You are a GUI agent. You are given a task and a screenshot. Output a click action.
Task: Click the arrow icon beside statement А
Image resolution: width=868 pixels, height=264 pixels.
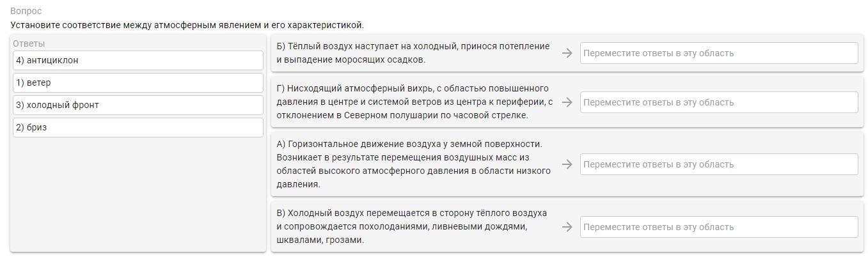point(567,164)
